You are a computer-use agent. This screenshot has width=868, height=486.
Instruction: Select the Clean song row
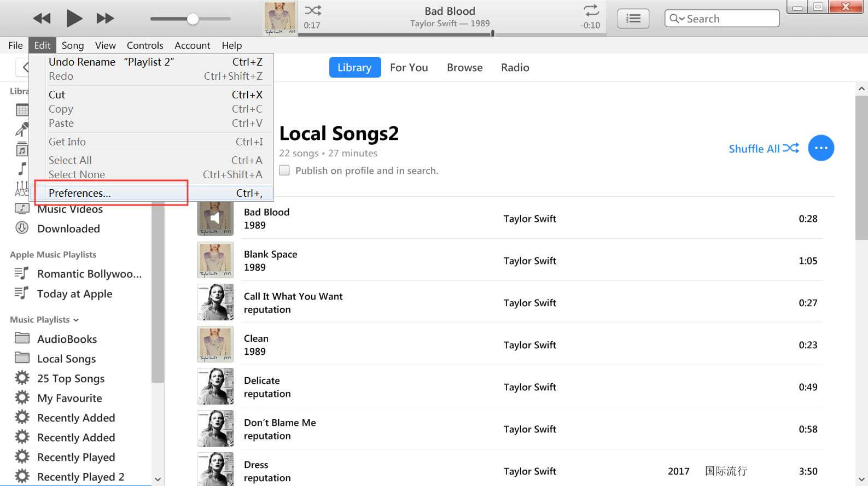coord(509,344)
